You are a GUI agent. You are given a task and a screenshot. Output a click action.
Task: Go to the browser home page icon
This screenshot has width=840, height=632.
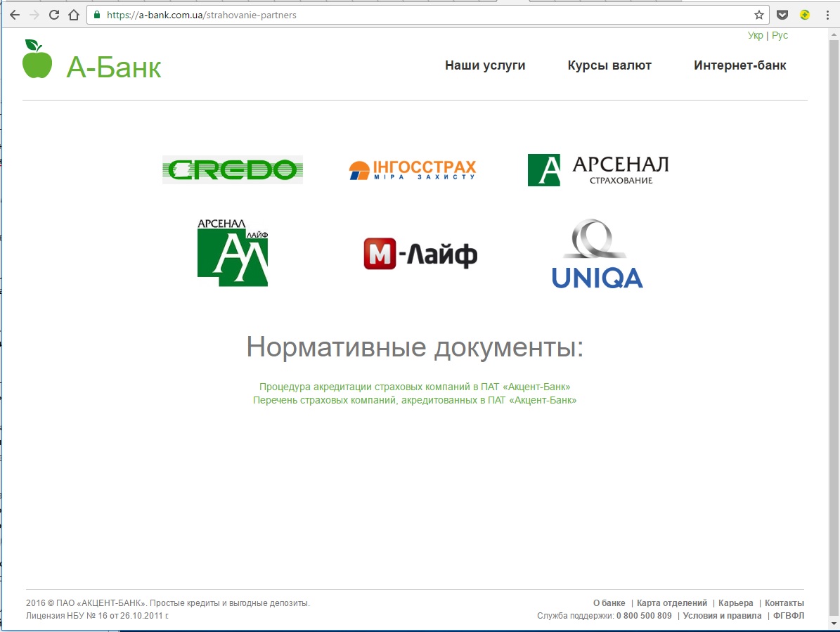[x=74, y=15]
